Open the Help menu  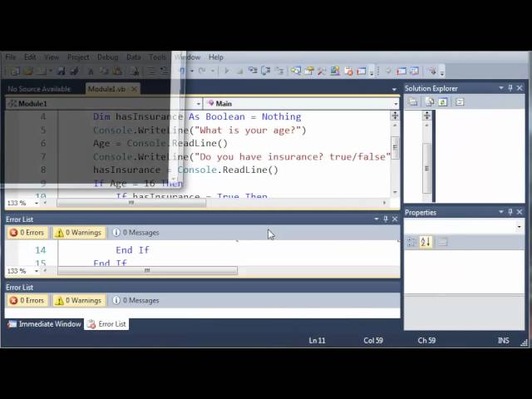216,57
